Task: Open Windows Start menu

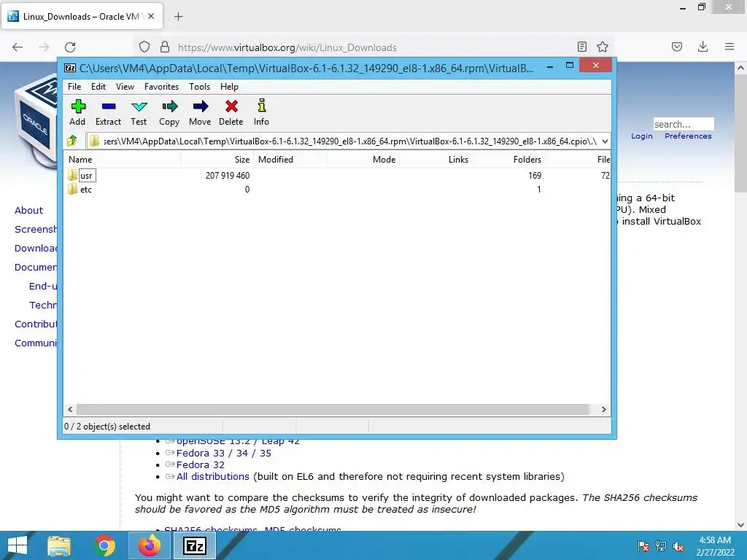Action: (x=18, y=545)
